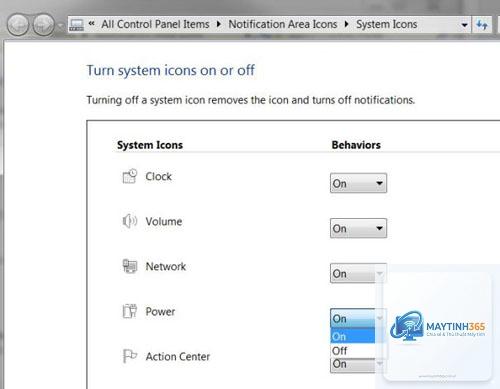Open All Control Panel Items breadcrumb
The image size is (500, 389).
pos(155,24)
